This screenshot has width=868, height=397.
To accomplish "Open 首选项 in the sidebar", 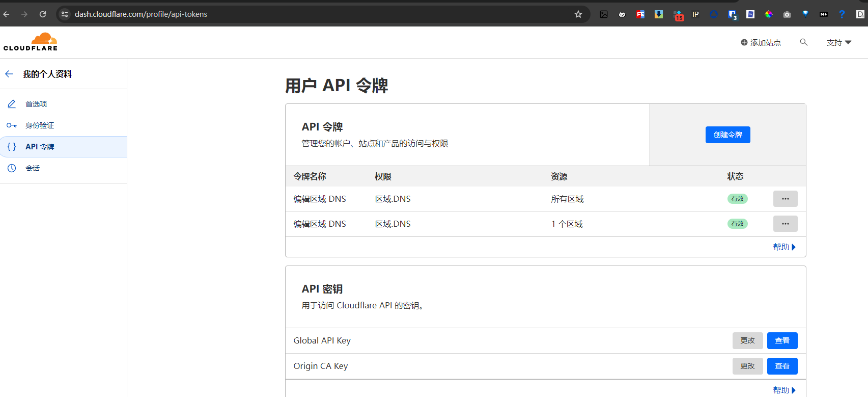I will tap(36, 104).
